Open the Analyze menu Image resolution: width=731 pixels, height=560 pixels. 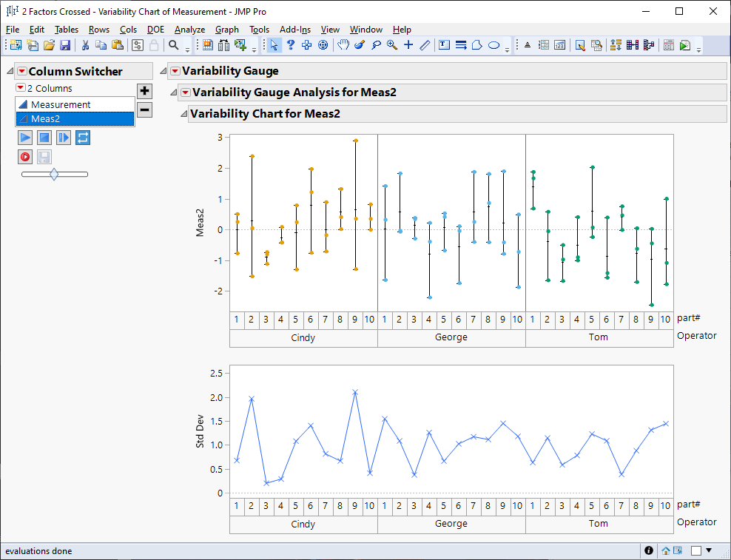(189, 30)
